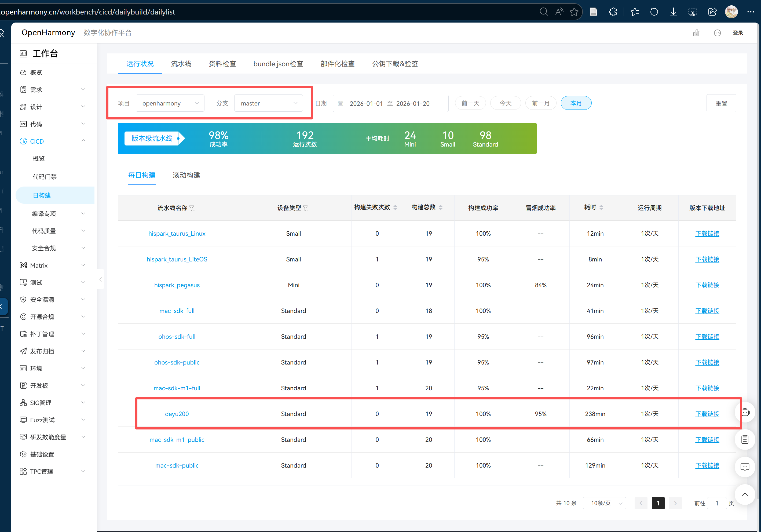Viewport: 761px width, 532px height.
Task: Open the 10条/页 page size dropdown
Action: (604, 503)
